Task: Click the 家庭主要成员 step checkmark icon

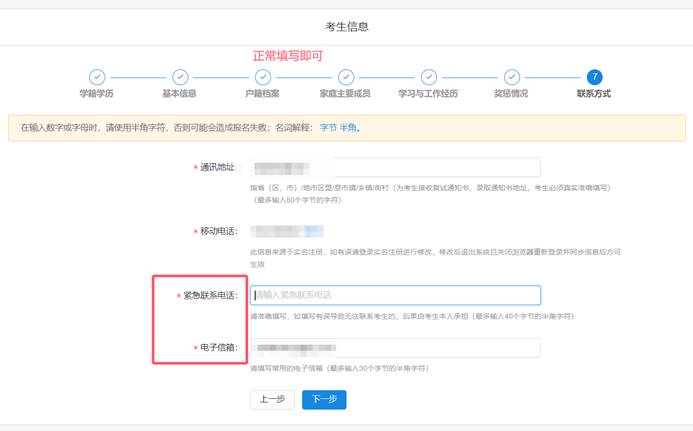Action: 346,77
